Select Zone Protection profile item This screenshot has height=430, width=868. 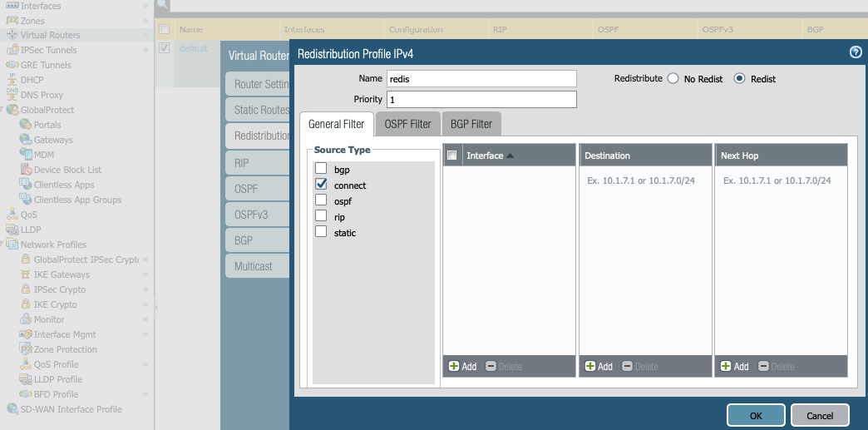coord(65,349)
